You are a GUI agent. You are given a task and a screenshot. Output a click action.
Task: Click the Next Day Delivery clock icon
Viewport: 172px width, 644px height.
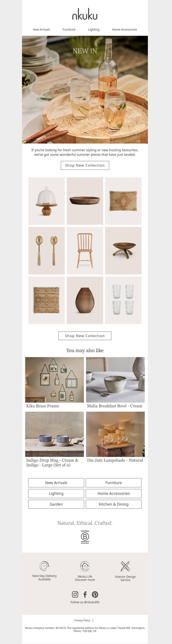point(44,566)
